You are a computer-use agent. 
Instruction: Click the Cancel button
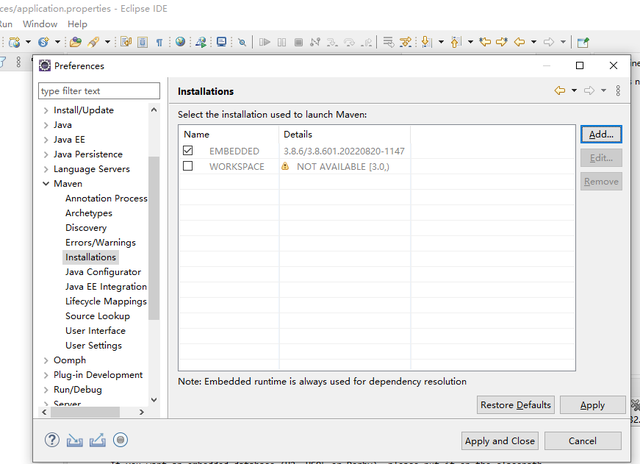(582, 441)
